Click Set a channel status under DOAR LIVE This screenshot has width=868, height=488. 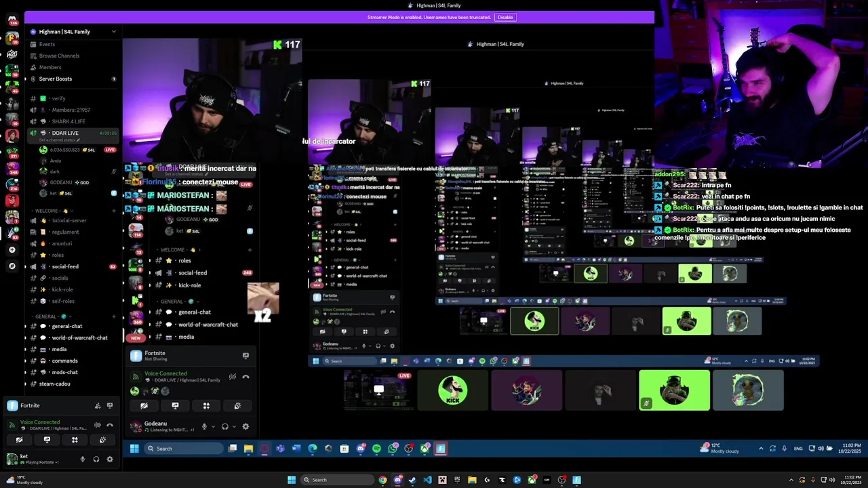(60, 140)
